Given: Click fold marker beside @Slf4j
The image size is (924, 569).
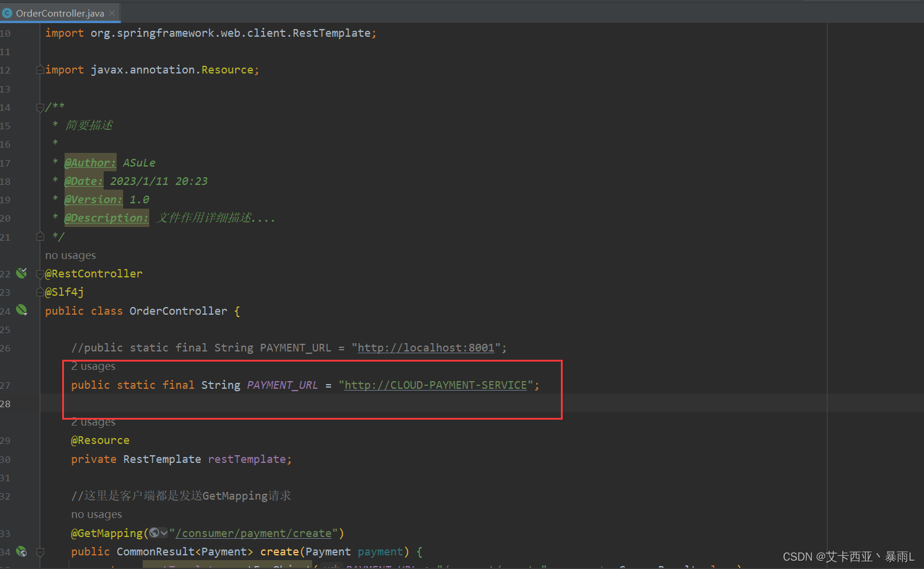Looking at the screenshot, I should pos(40,292).
